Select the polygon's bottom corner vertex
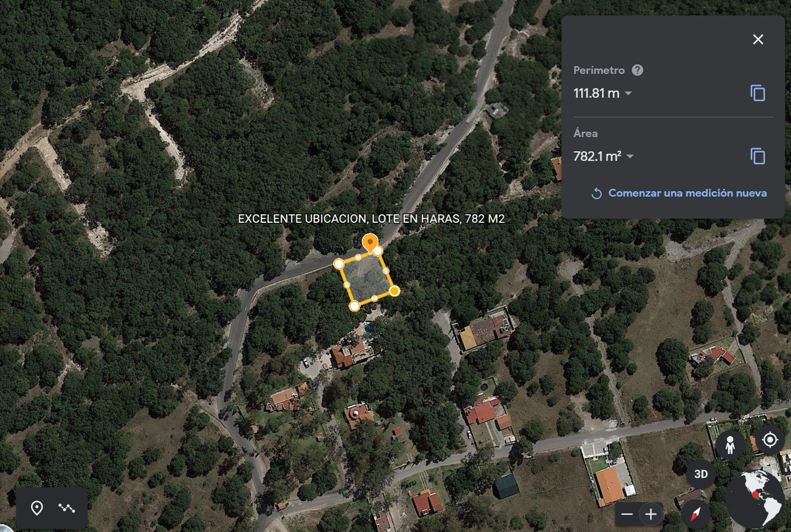Image resolution: width=791 pixels, height=532 pixels. coord(354,306)
